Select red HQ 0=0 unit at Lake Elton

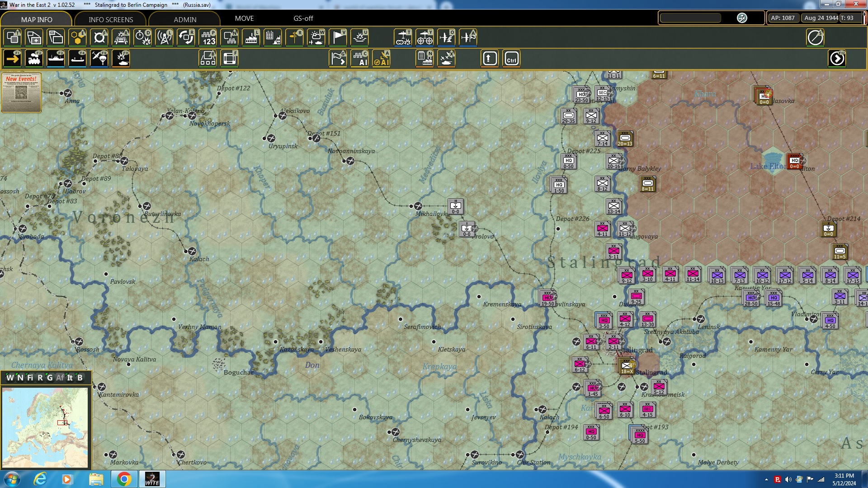795,161
